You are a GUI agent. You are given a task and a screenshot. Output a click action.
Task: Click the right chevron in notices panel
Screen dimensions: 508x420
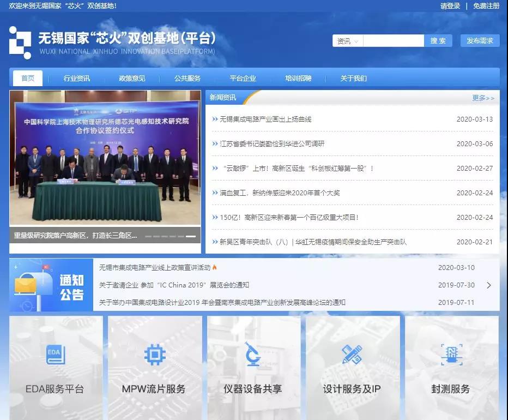tap(488, 285)
